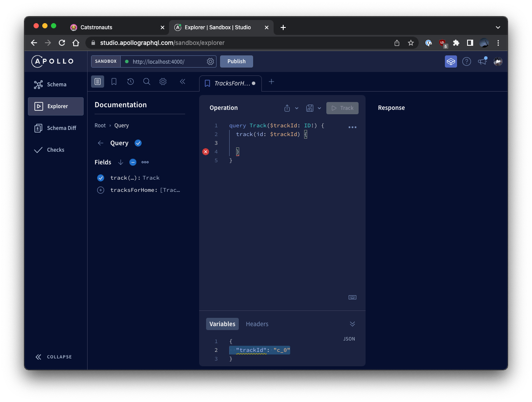
Task: Open the announcements megaphone icon
Action: click(482, 61)
